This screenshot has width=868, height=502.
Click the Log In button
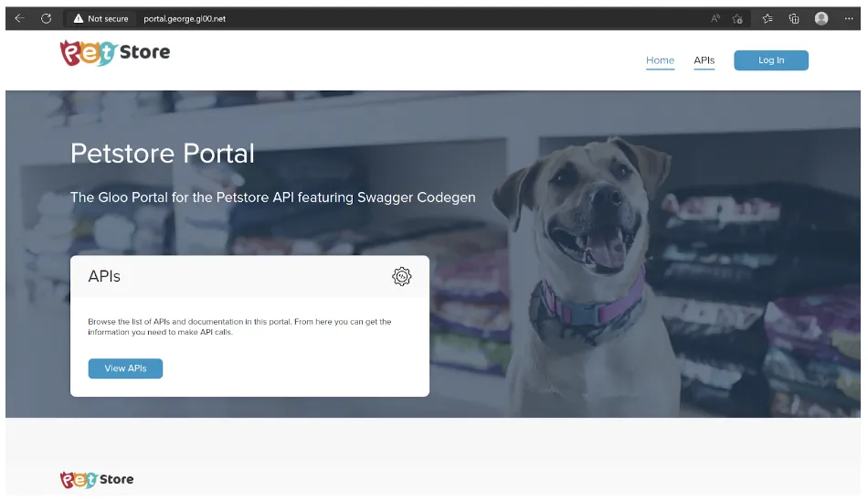[x=771, y=60]
